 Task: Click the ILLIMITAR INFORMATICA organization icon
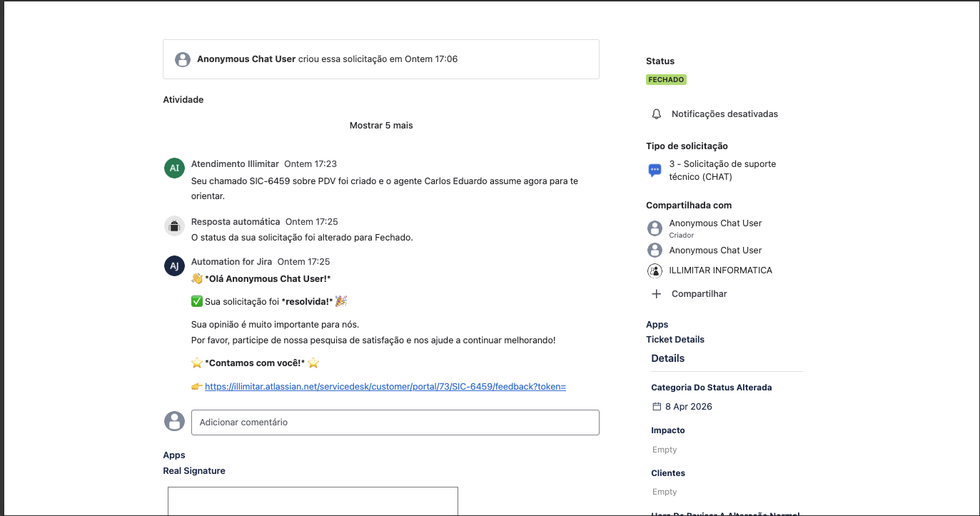coord(655,270)
